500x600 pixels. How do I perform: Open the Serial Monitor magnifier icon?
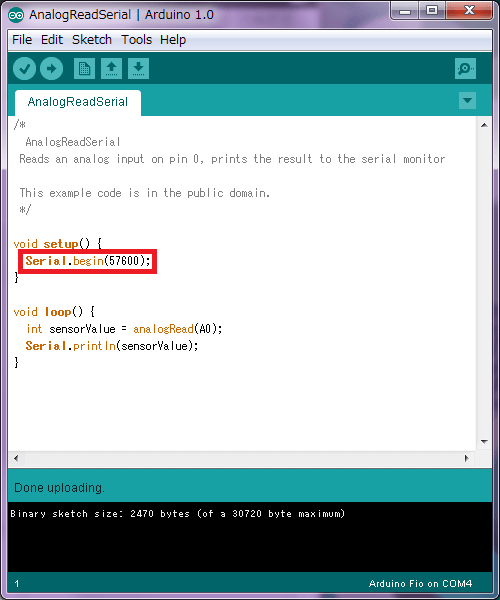466,69
